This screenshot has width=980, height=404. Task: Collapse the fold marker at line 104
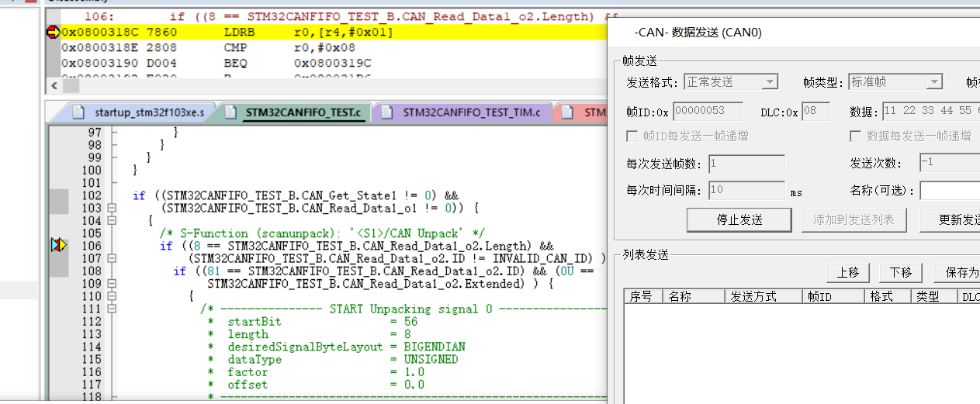coord(112,220)
